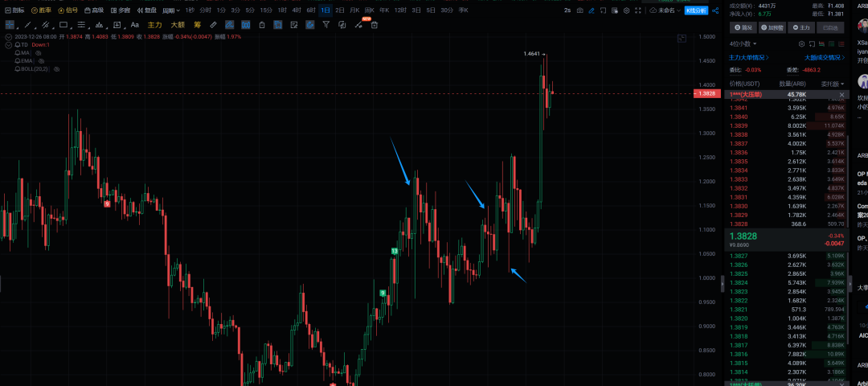This screenshot has width=868, height=386.
Task: Switch to the 15分 timeframe
Action: tap(266, 10)
